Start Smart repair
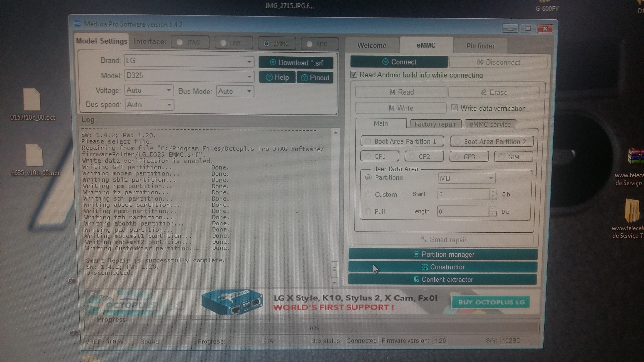Viewport: 644px width, 362px height. (x=444, y=240)
